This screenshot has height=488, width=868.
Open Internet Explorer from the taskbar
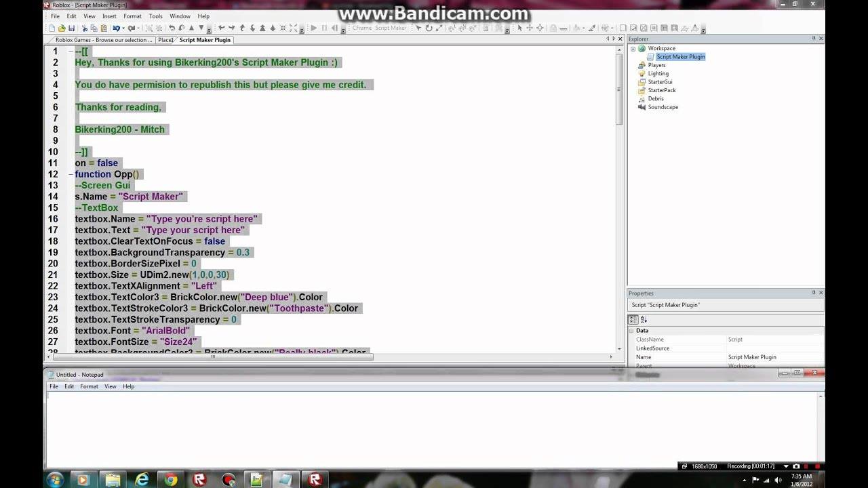[142, 479]
